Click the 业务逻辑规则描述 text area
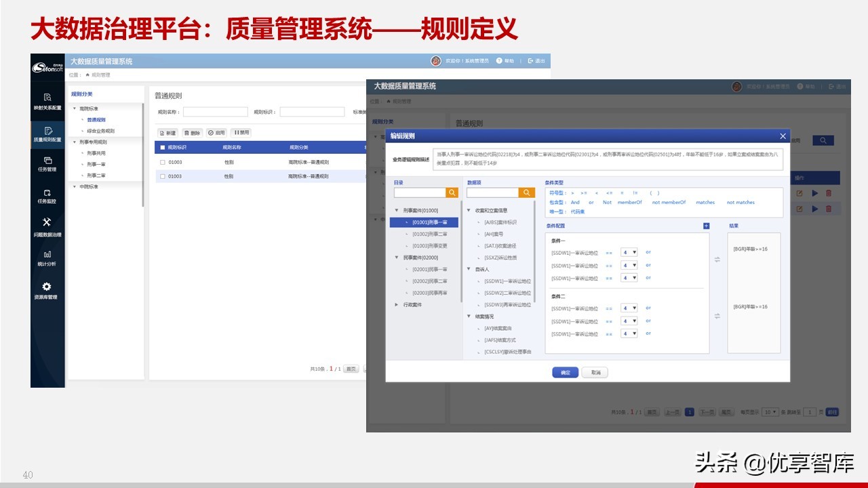This screenshot has width=868, height=488. (608, 159)
